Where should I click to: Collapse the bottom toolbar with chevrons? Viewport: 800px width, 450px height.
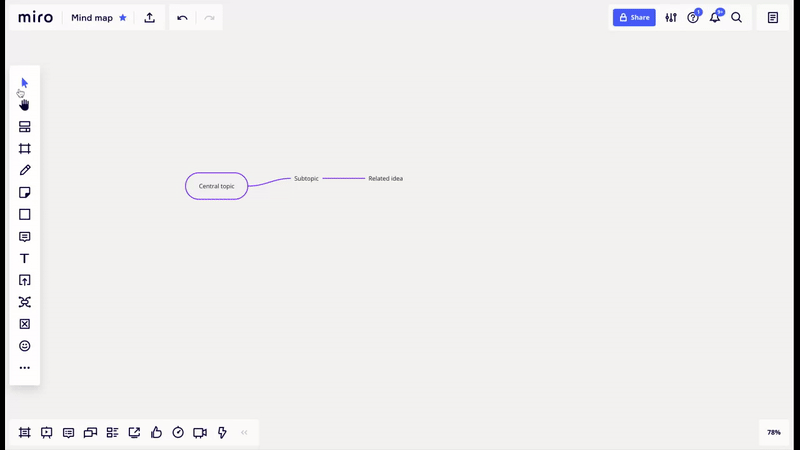point(244,433)
